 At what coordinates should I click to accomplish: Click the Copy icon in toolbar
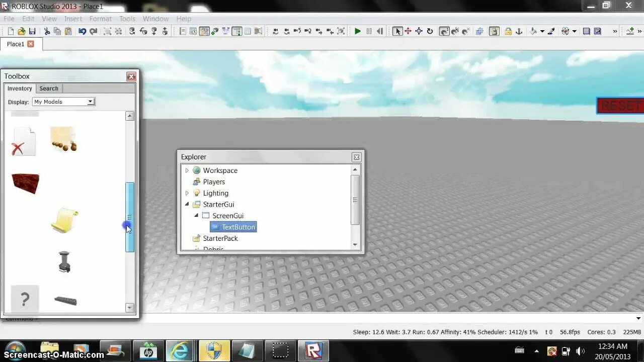(57, 31)
